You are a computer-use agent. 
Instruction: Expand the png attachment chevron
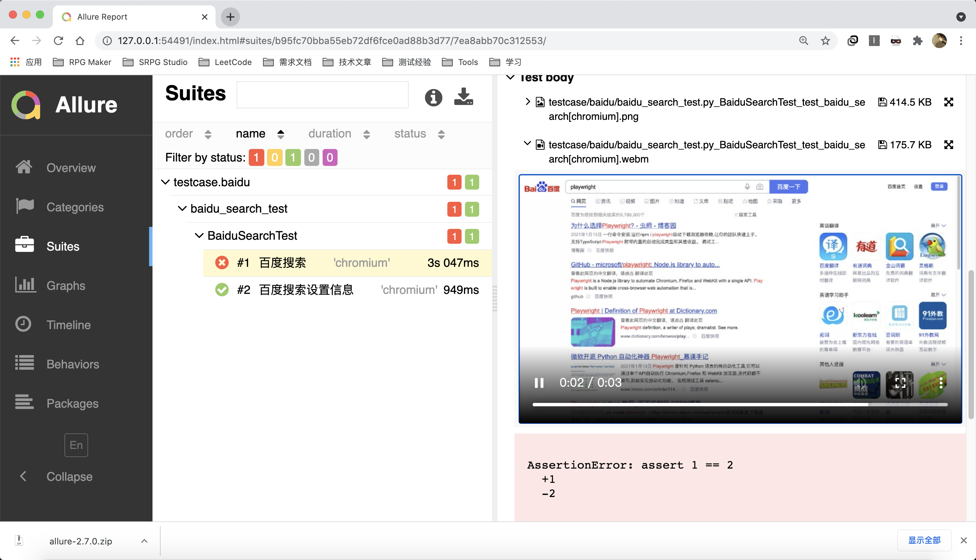[x=528, y=102]
